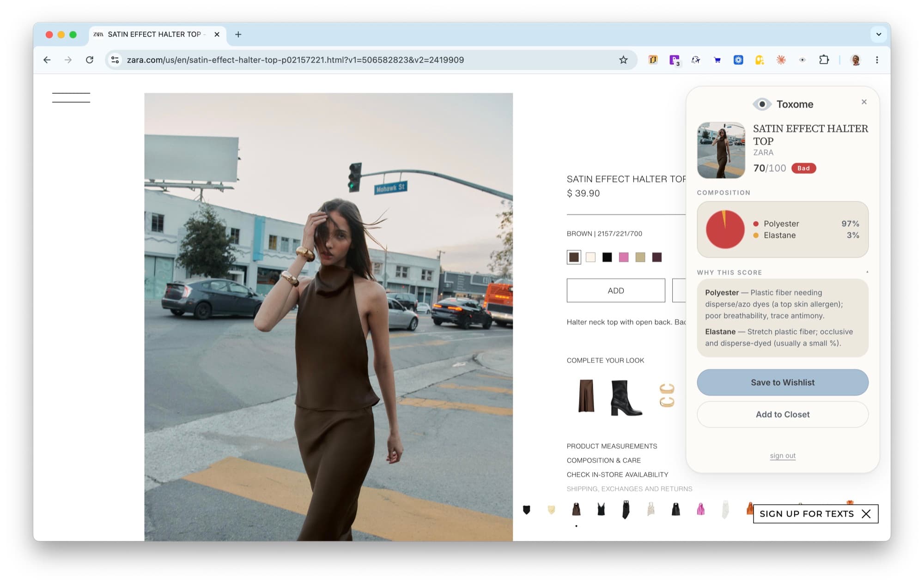Click the red Bad score badge
Screen dimensions: 924x585
point(803,168)
